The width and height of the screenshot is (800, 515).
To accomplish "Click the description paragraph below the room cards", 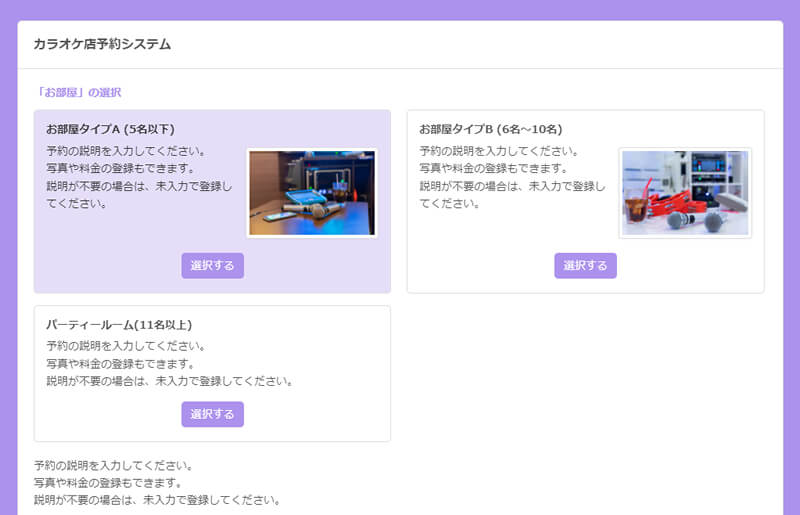I will coord(156,483).
